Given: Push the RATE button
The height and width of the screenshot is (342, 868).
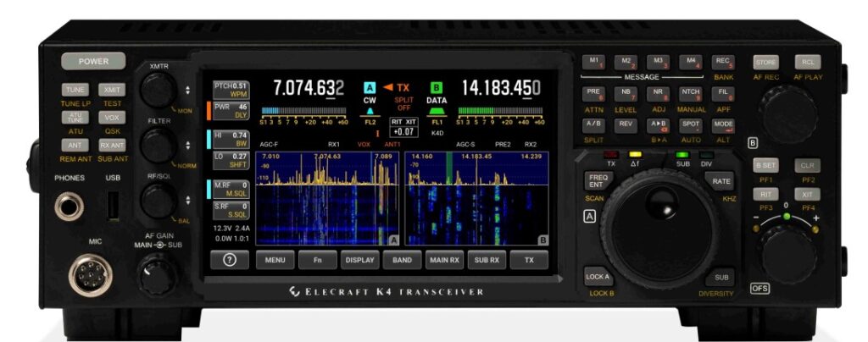Looking at the screenshot, I should 721,180.
